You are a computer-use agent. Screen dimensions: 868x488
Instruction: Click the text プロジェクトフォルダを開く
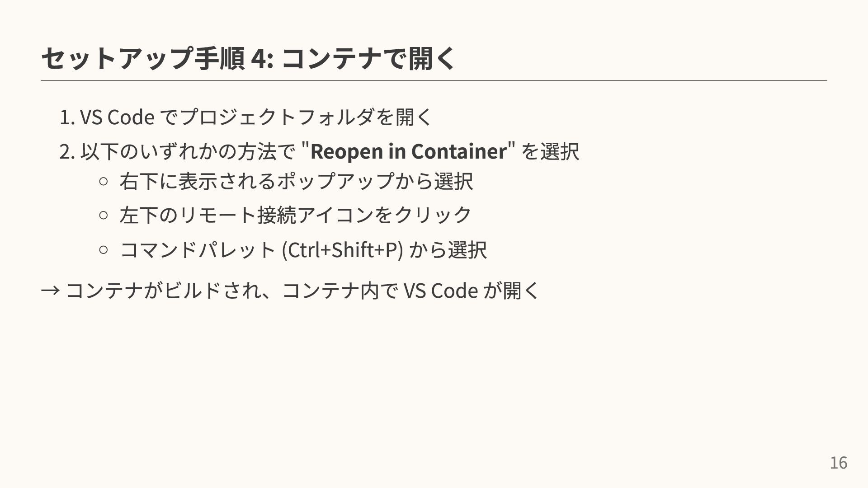[x=306, y=117]
